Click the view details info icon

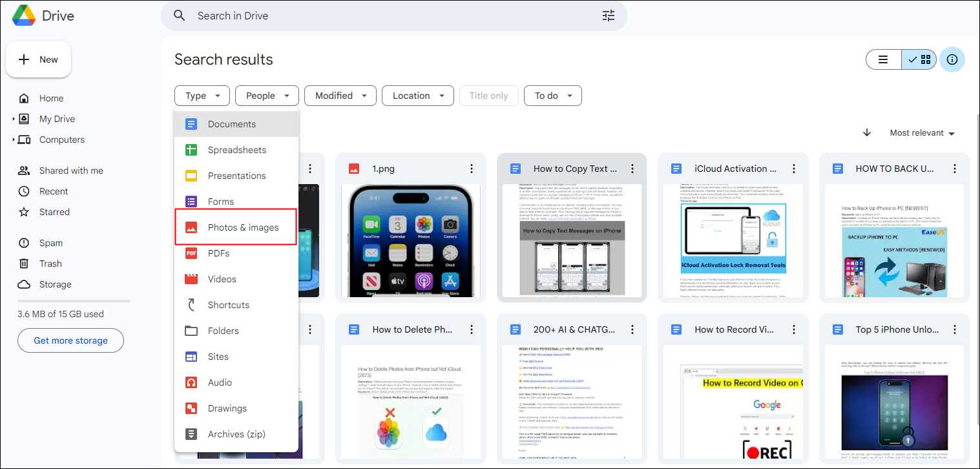pos(952,59)
